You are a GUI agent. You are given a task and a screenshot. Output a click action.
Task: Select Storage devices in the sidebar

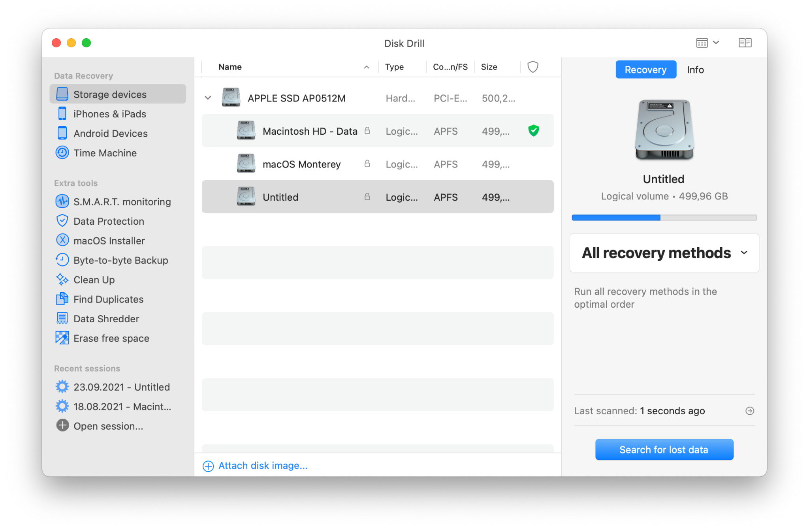(x=118, y=94)
